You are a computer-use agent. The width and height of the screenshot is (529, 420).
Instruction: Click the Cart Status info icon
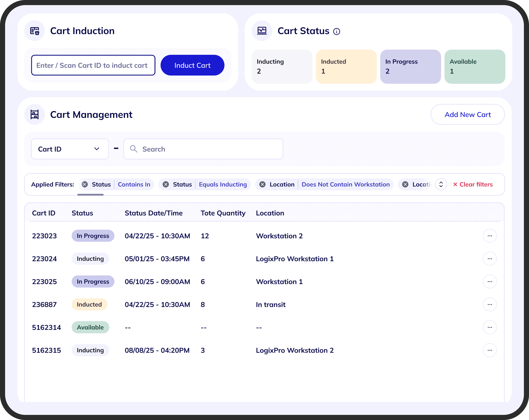tap(336, 31)
